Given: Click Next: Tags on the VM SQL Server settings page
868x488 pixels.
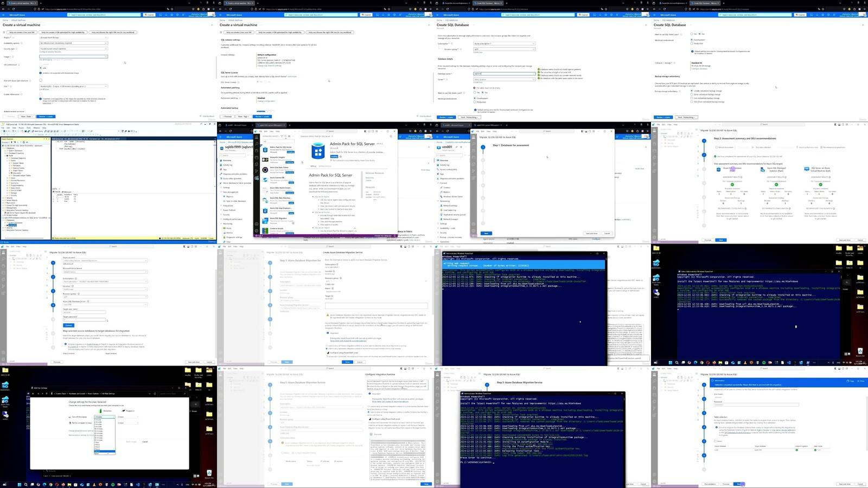Looking at the screenshot, I should 243,117.
